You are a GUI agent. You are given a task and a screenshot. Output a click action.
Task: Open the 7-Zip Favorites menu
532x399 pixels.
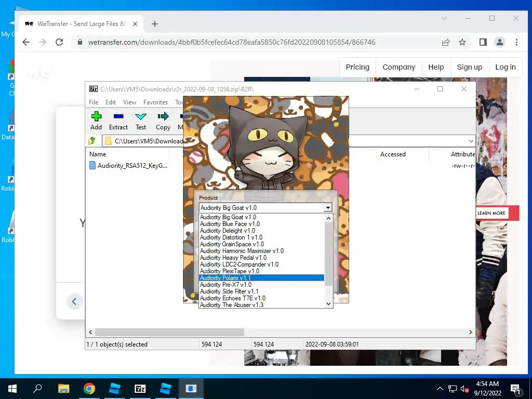point(155,102)
